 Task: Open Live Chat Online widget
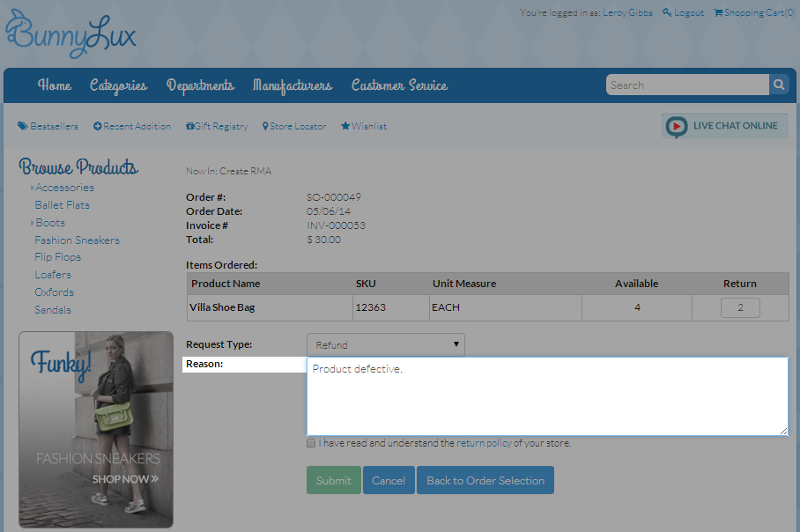(x=725, y=126)
